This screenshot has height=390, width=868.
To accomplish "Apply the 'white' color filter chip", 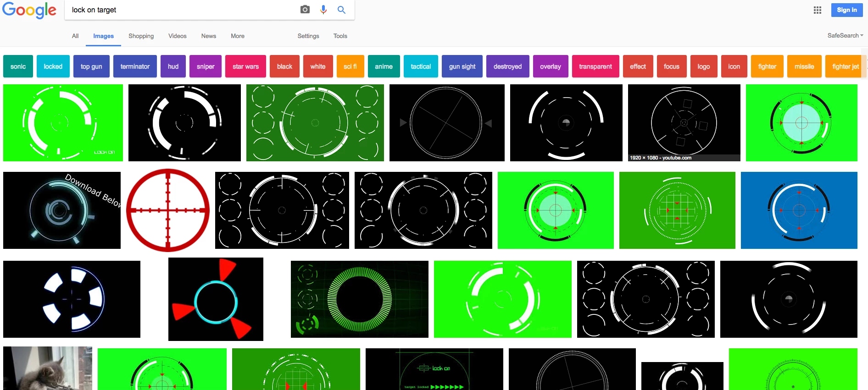I will 318,66.
